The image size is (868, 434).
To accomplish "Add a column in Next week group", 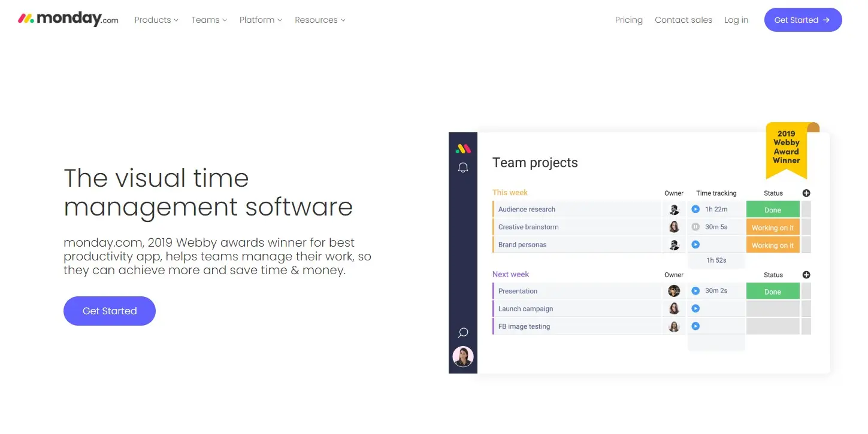I will [806, 275].
